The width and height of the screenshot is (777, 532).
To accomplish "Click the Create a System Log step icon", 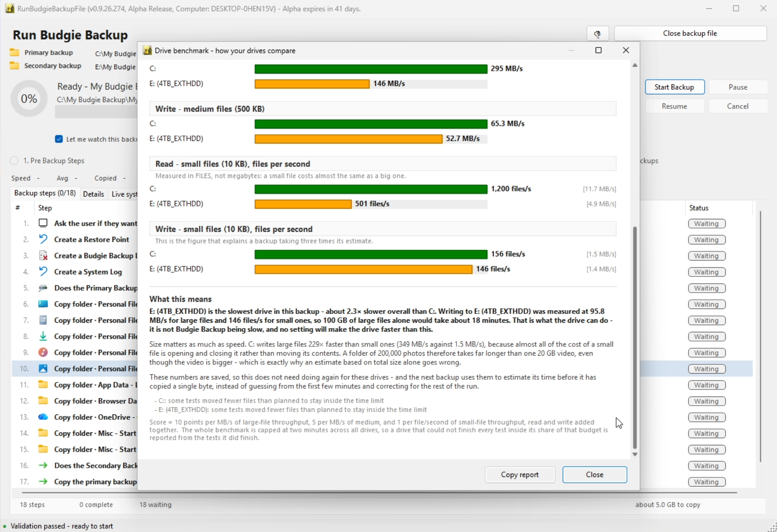I will point(43,272).
